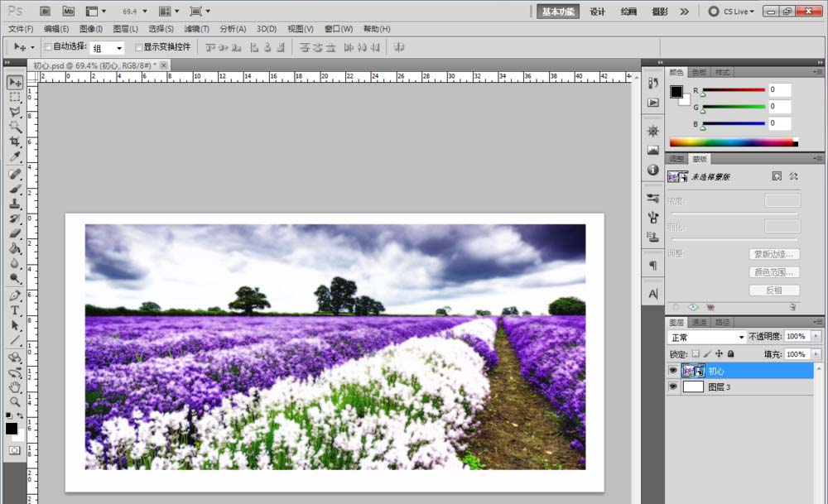Image resolution: width=828 pixels, height=504 pixels.
Task: Select the Line shape tool
Action: tap(15, 340)
